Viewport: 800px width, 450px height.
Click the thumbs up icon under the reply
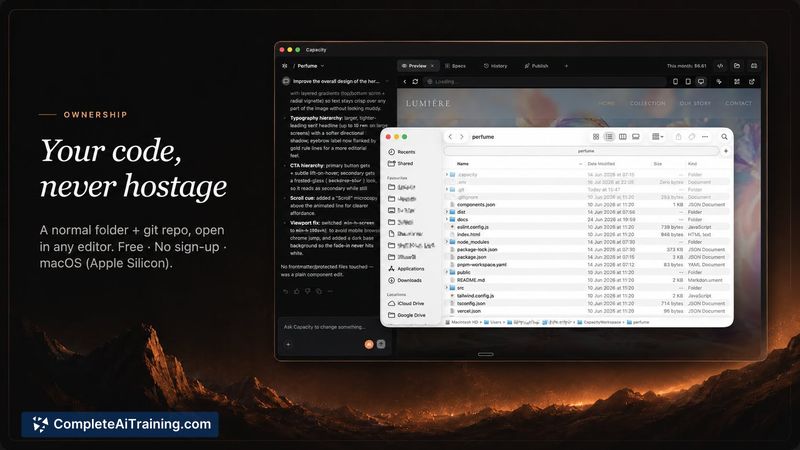296,291
